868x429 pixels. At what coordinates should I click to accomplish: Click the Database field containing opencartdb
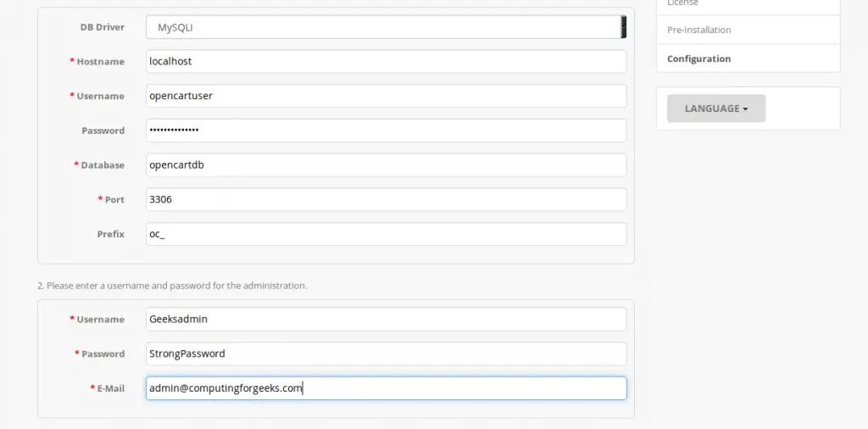pos(386,165)
